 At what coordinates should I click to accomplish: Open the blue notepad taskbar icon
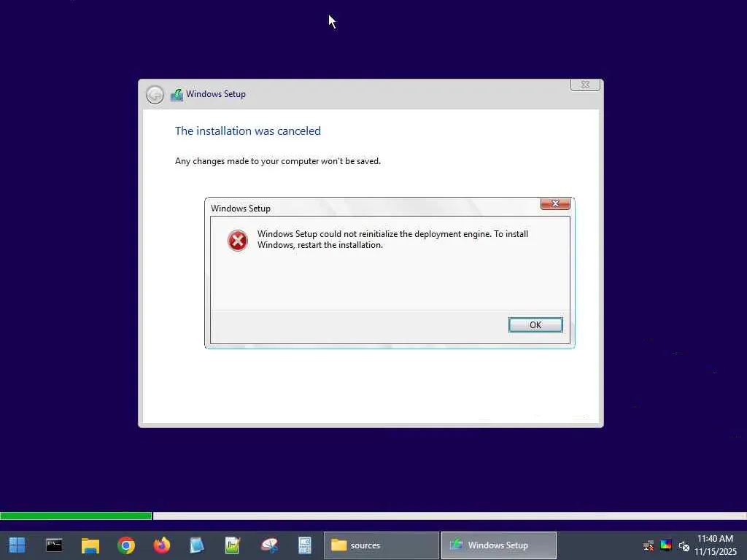[197, 545]
